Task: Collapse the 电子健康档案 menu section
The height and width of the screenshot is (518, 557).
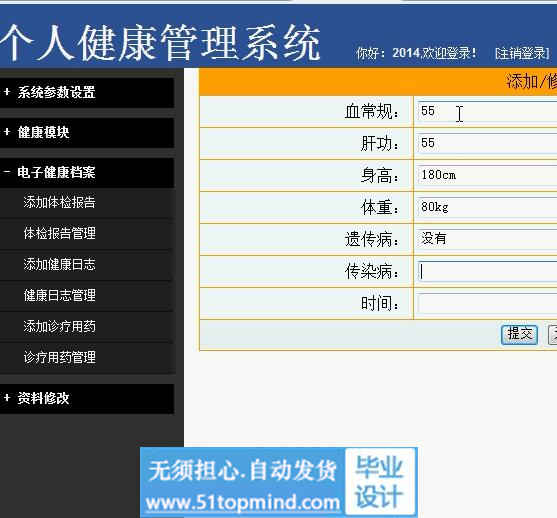Action: point(87,173)
